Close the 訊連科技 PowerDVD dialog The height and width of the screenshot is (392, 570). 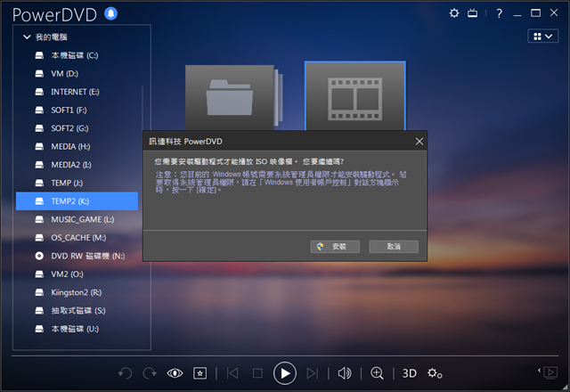point(419,141)
